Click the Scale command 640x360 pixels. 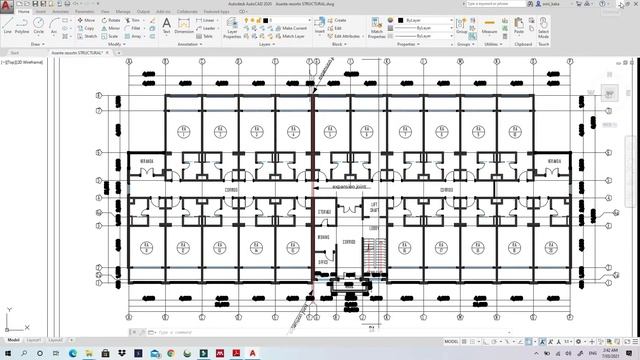[x=110, y=36]
